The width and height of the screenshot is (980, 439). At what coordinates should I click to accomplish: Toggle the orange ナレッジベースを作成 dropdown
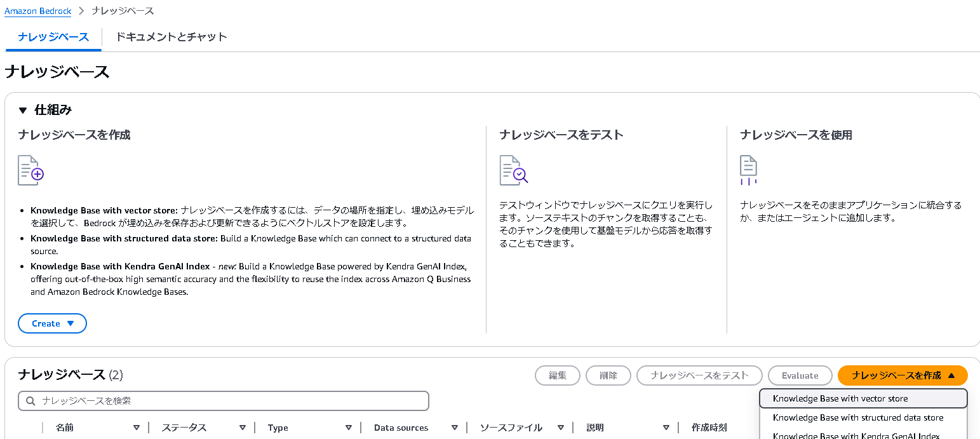(903, 375)
